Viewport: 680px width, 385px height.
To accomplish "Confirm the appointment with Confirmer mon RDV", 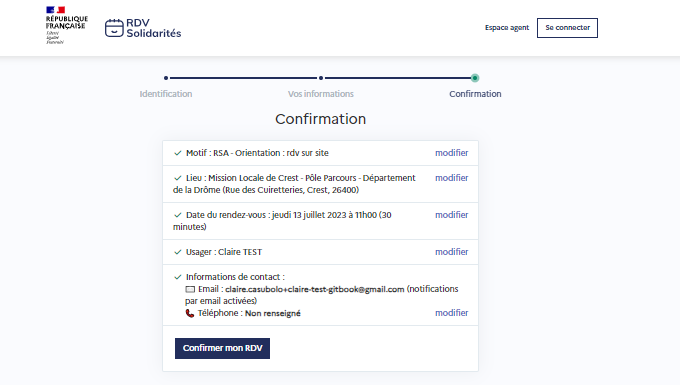I will click(222, 348).
